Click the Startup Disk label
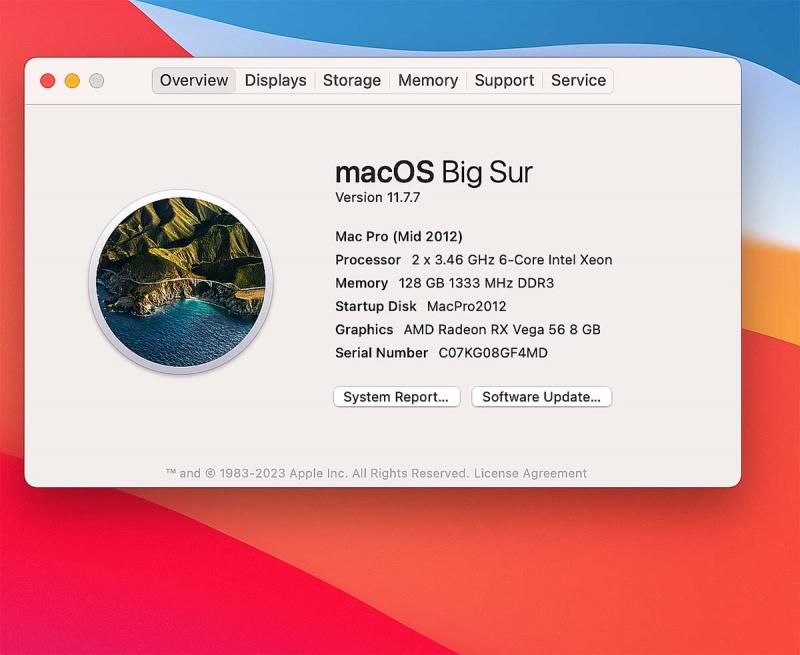Image resolution: width=800 pixels, height=655 pixels. 376,307
